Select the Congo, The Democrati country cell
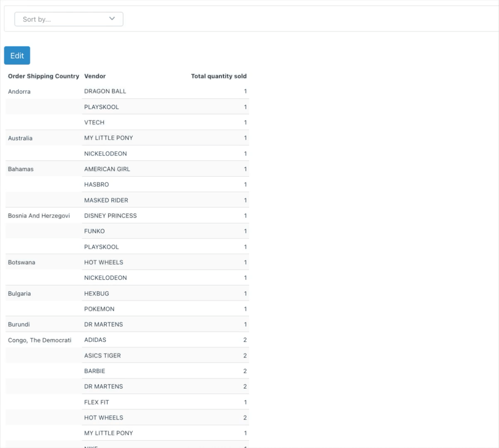Image resolution: width=499 pixels, height=448 pixels. point(39,340)
